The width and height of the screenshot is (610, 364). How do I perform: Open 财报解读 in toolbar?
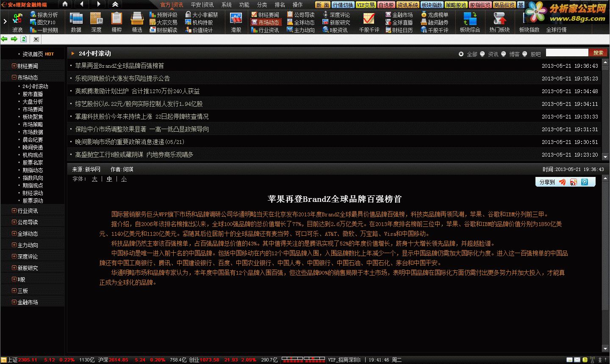tap(164, 30)
